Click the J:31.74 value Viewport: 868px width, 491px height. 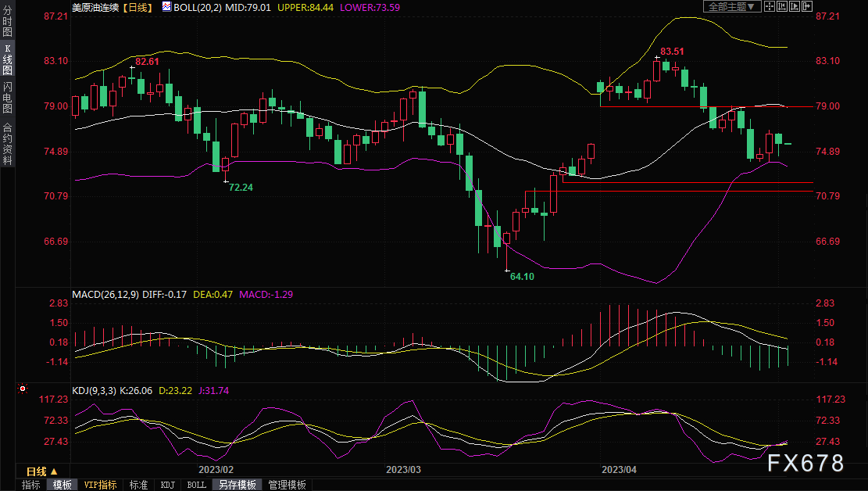tap(213, 391)
